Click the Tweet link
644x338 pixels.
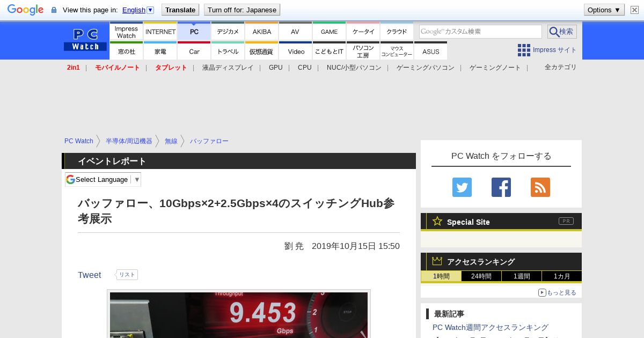click(x=90, y=275)
